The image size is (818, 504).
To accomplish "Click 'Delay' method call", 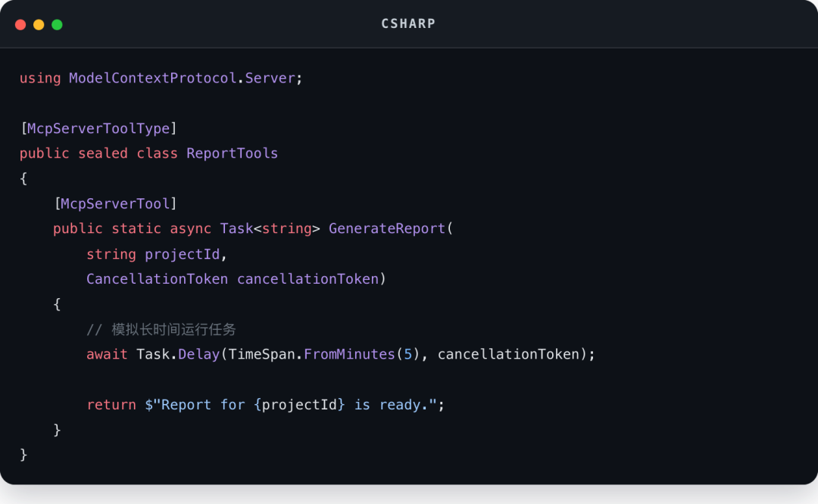I will tap(198, 354).
